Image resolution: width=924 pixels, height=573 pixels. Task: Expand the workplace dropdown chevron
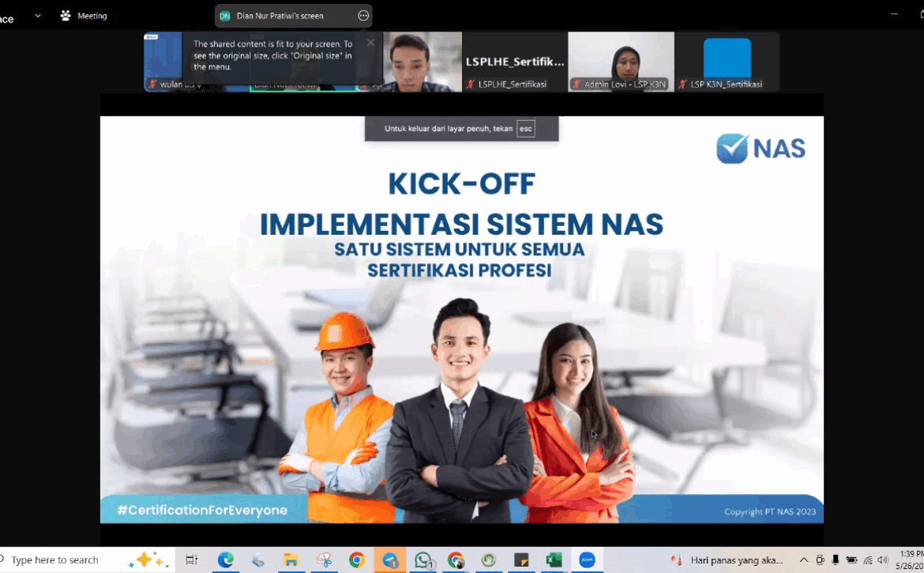pos(37,16)
